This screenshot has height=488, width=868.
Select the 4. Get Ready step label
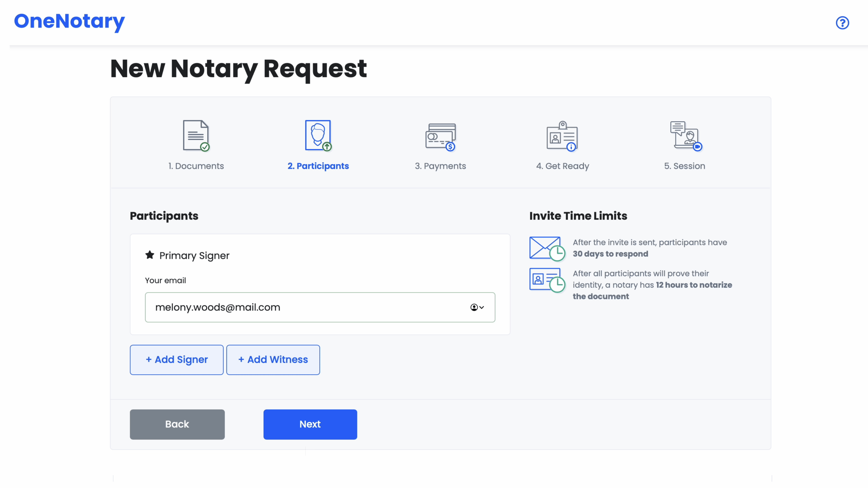[562, 166]
